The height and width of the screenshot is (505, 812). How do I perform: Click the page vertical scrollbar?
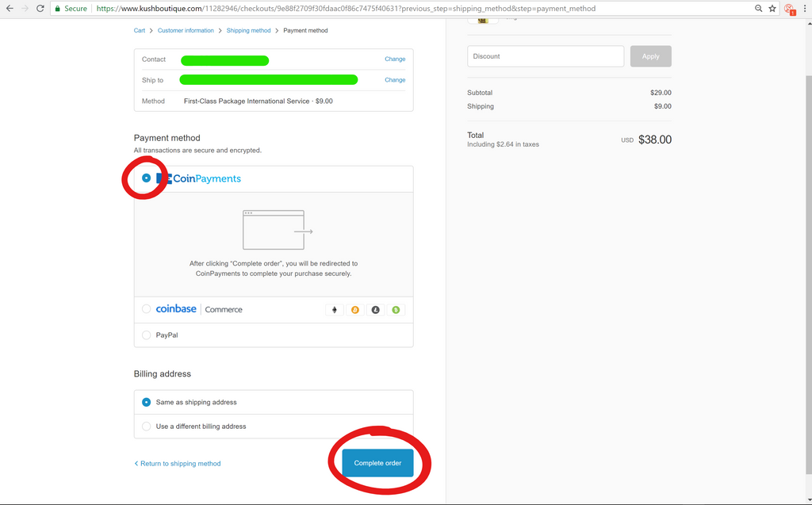[808, 274]
